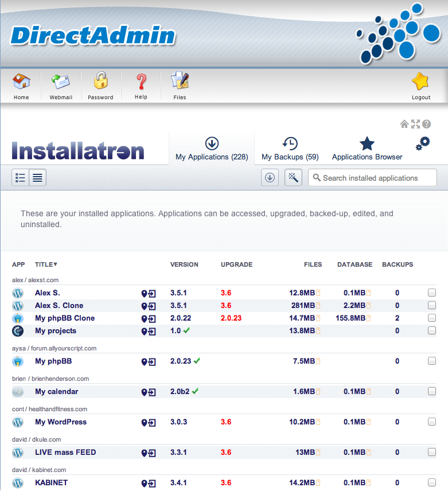Open the My phpBB Clone link
This screenshot has height=491, width=448.
tap(65, 318)
